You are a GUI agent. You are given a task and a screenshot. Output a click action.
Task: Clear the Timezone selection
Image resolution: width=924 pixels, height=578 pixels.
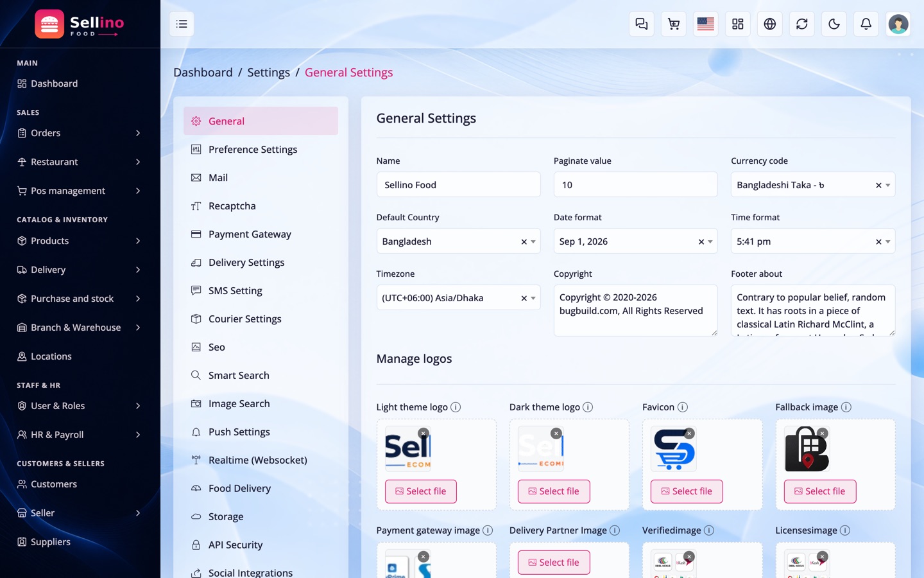524,299
